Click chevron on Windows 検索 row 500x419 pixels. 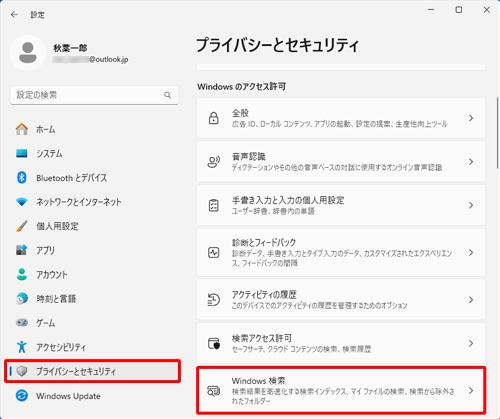point(471,391)
